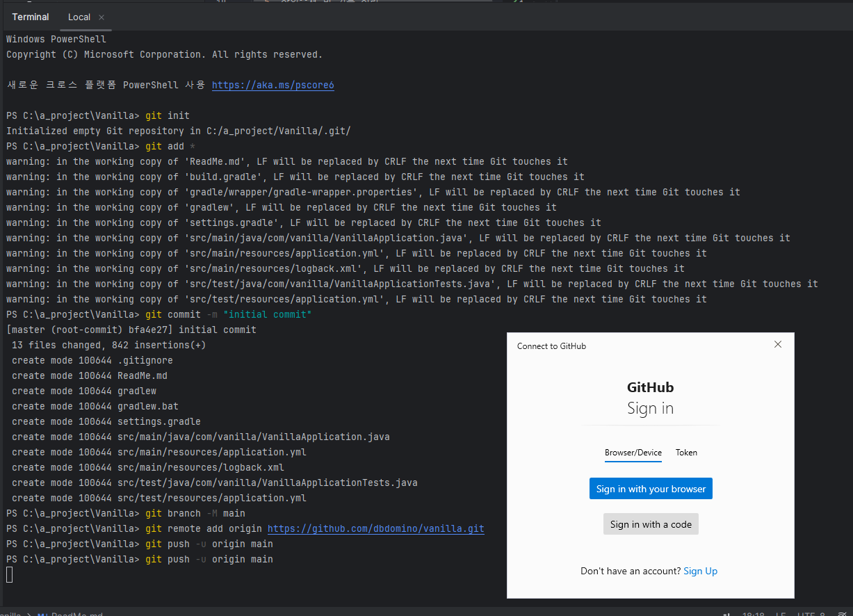Close the Connect to GitHub dialog
The width and height of the screenshot is (853, 616).
[x=778, y=344]
